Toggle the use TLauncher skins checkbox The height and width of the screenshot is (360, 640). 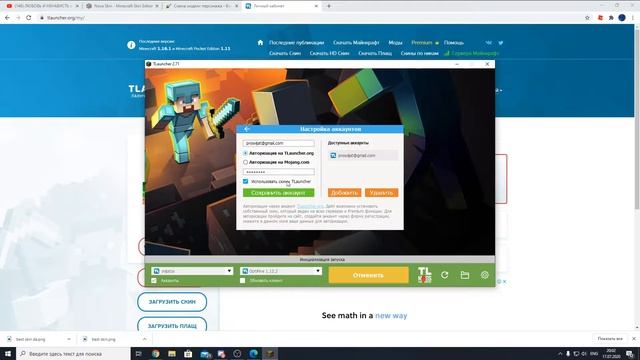245,181
